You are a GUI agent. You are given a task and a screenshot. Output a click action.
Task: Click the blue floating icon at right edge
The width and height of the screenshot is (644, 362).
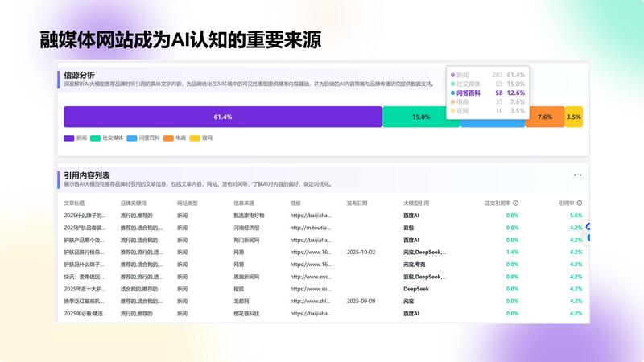tap(588, 228)
